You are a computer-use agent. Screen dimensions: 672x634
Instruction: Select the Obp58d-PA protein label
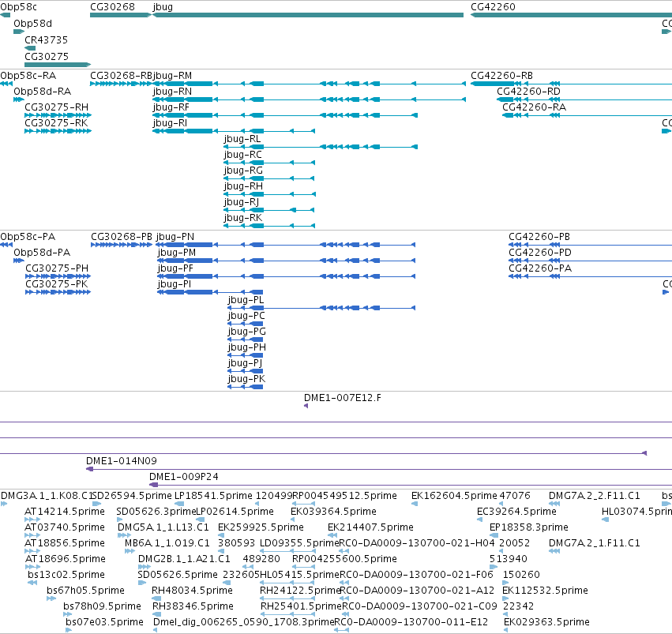point(42,253)
